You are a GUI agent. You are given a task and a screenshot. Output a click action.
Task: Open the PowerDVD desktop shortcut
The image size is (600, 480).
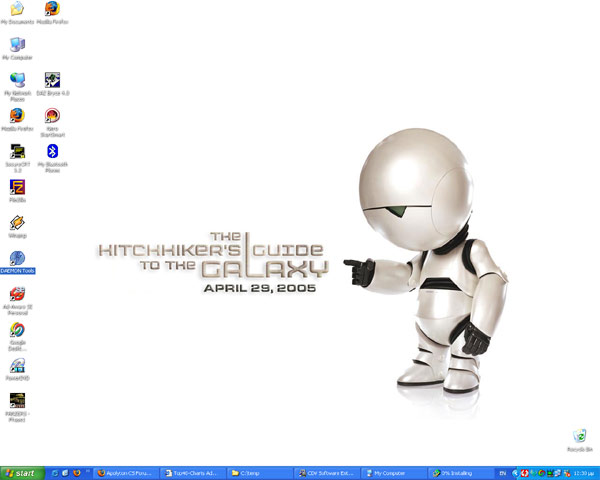(x=17, y=367)
